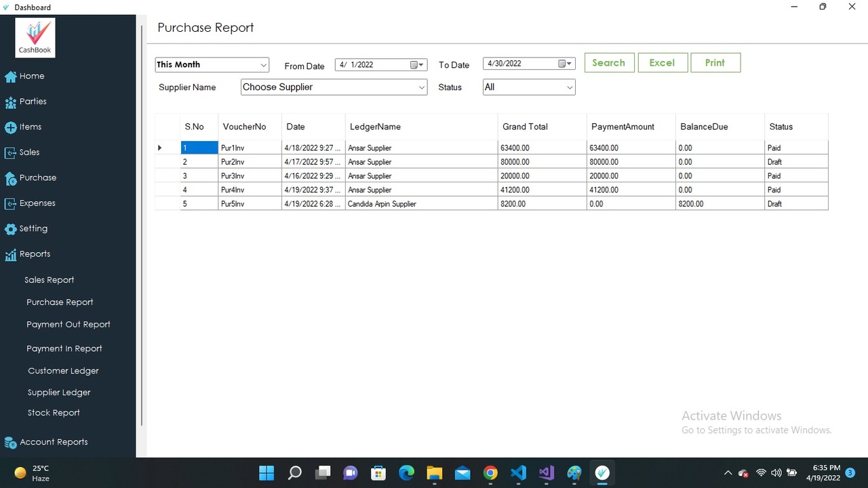868x488 pixels.
Task: Click the Print button
Action: pos(715,62)
